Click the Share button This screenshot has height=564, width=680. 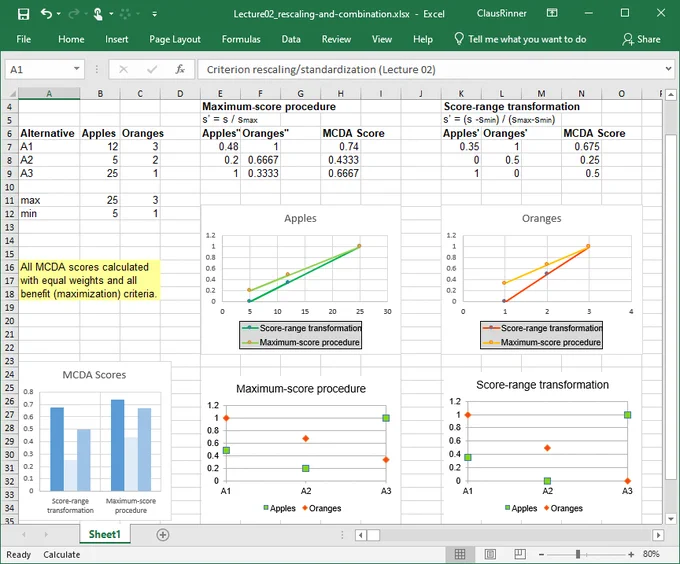point(641,39)
